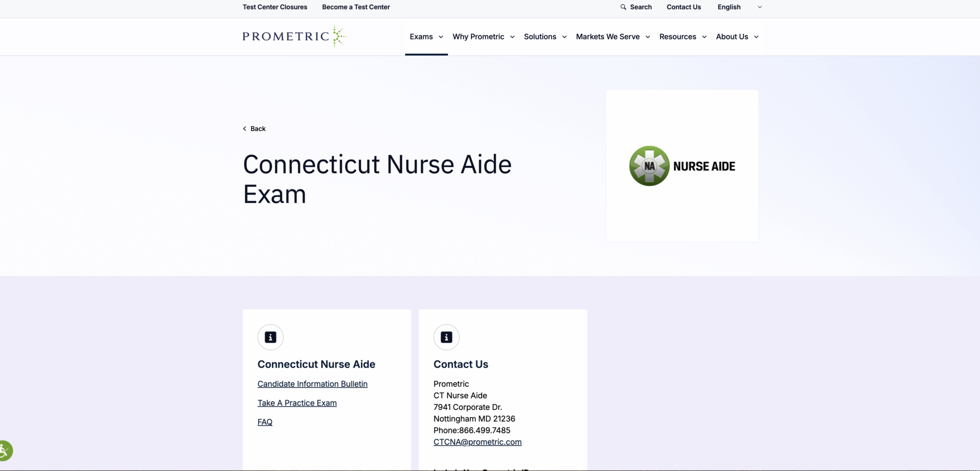This screenshot has width=980, height=471.
Task: Click the Take A Practice Exam link
Action: [x=297, y=403]
